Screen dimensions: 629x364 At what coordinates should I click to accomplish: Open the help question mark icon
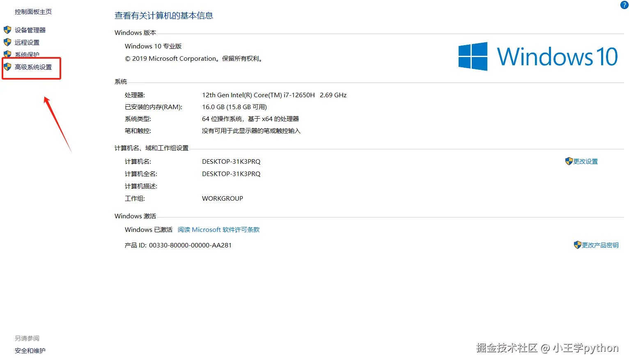click(x=624, y=5)
